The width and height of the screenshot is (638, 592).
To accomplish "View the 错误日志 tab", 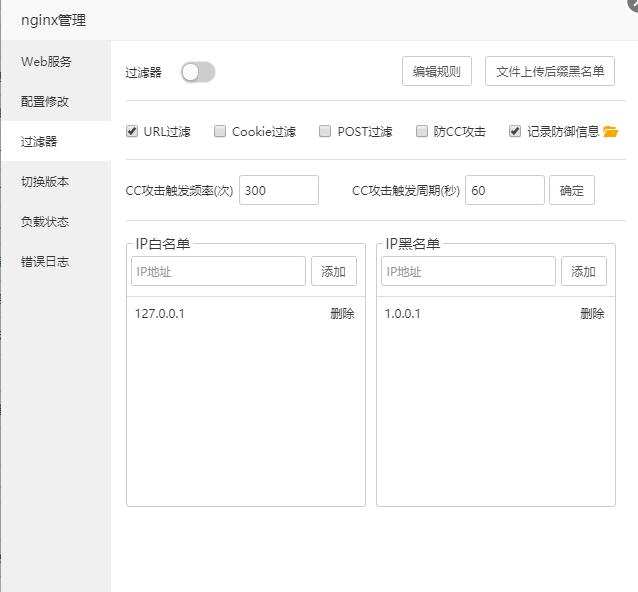I will (x=56, y=262).
